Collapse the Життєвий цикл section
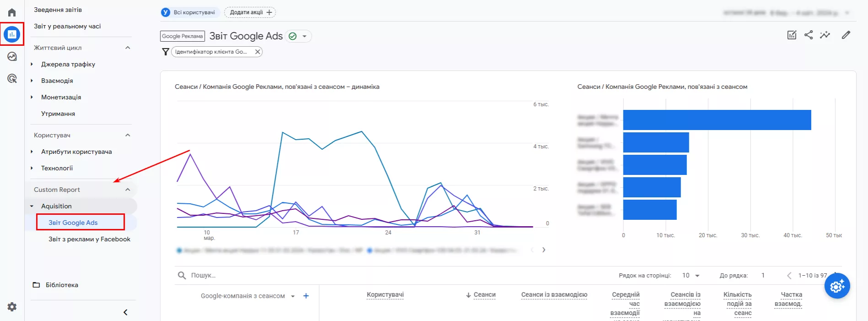 click(x=128, y=48)
